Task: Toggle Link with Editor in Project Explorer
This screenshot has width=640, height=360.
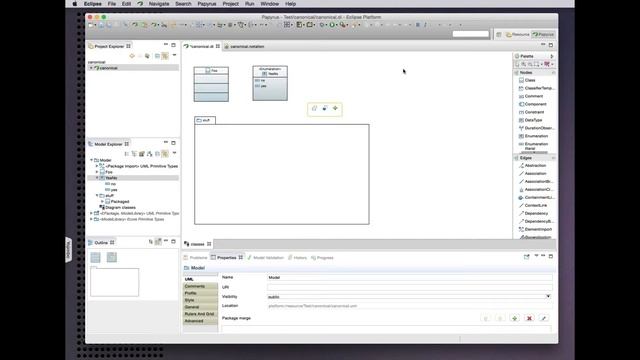Action: click(165, 56)
